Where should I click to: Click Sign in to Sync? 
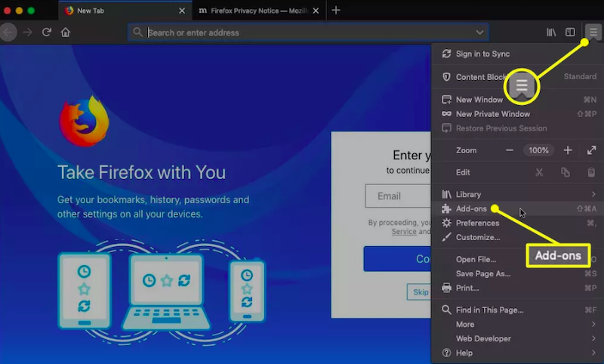(482, 54)
